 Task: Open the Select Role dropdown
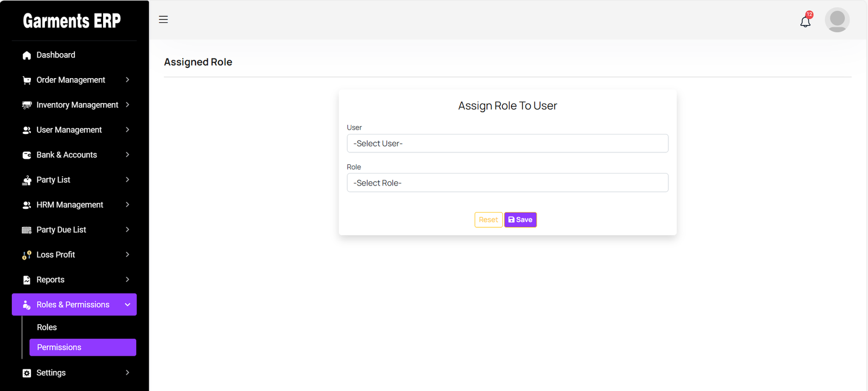(507, 183)
